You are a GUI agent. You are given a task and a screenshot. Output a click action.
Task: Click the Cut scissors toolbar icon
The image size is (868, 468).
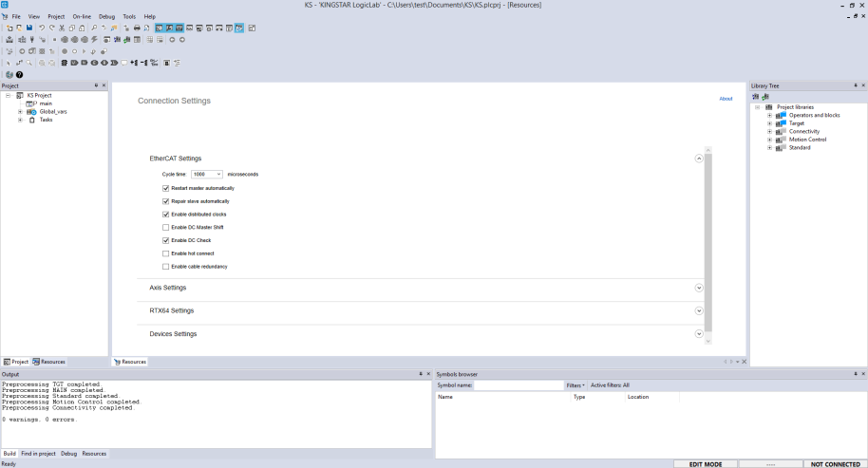click(62, 28)
